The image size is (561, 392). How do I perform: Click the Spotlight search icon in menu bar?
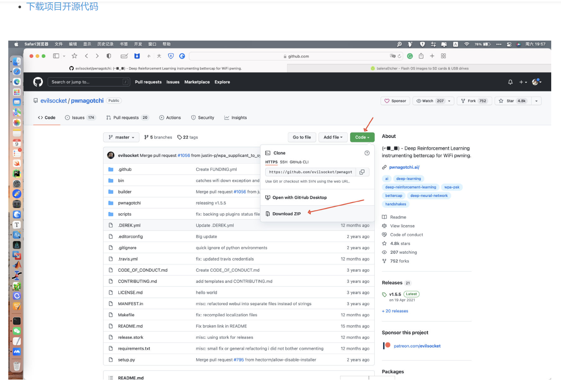pyautogui.click(x=399, y=44)
